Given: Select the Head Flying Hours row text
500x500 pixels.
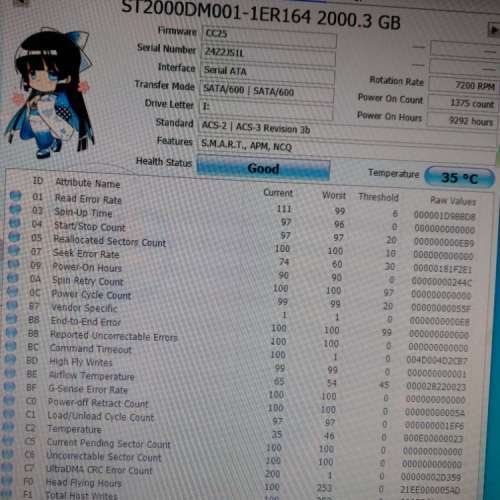Looking at the screenshot, I should coord(83,483).
